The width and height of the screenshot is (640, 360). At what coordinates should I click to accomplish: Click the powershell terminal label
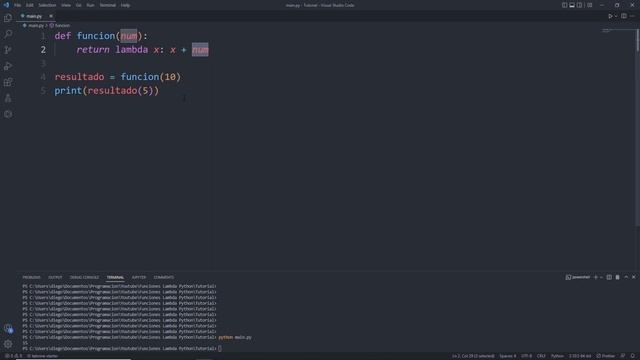click(578, 277)
